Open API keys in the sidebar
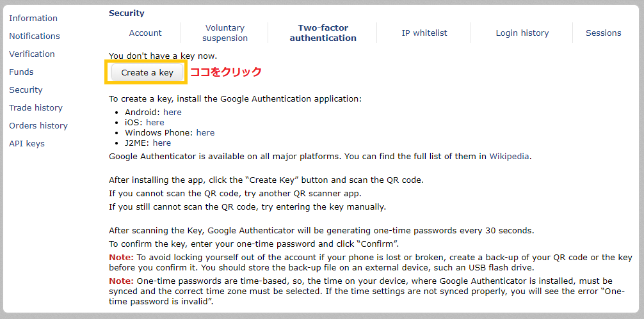The height and width of the screenshot is (319, 644). tap(27, 143)
